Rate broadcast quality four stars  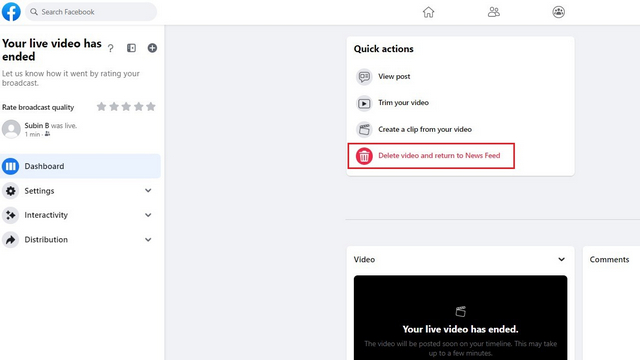(x=139, y=107)
